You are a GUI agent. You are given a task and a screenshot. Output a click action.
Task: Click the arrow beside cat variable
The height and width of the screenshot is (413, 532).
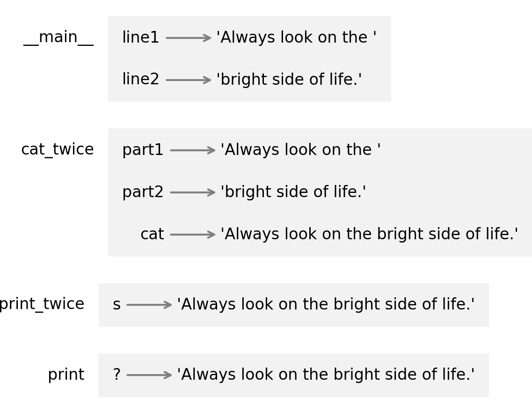[x=192, y=235]
